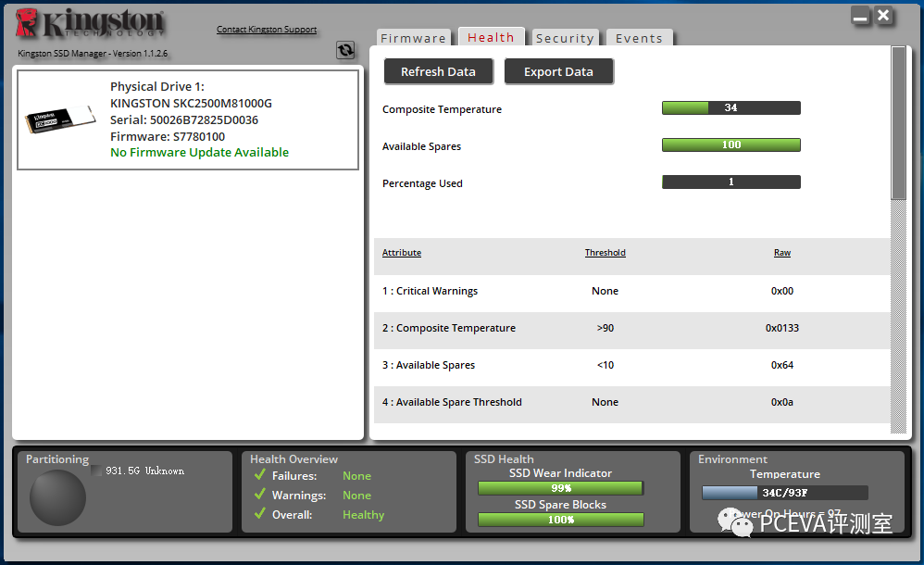Image resolution: width=924 pixels, height=565 pixels.
Task: Click the scrollbar track below the thumb
Action: (x=899, y=317)
